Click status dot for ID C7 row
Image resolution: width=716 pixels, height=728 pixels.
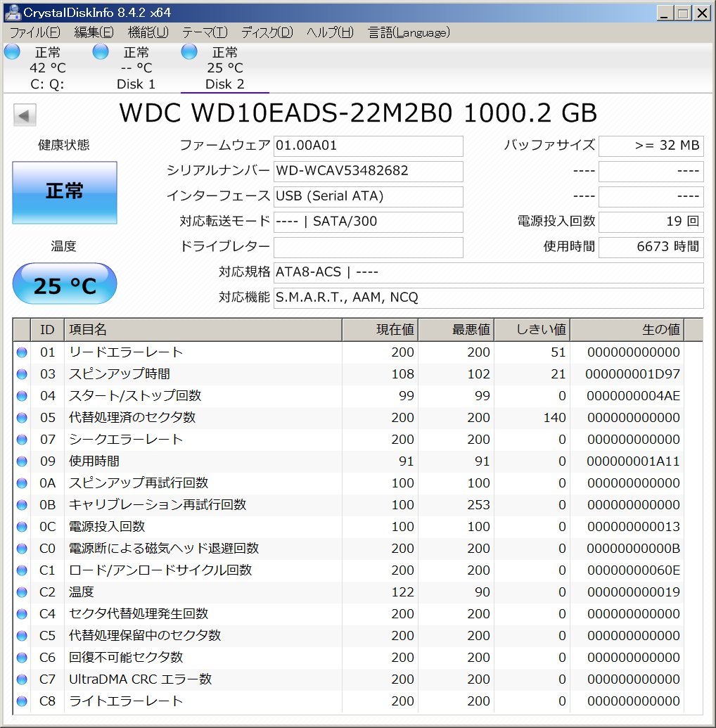click(22, 679)
